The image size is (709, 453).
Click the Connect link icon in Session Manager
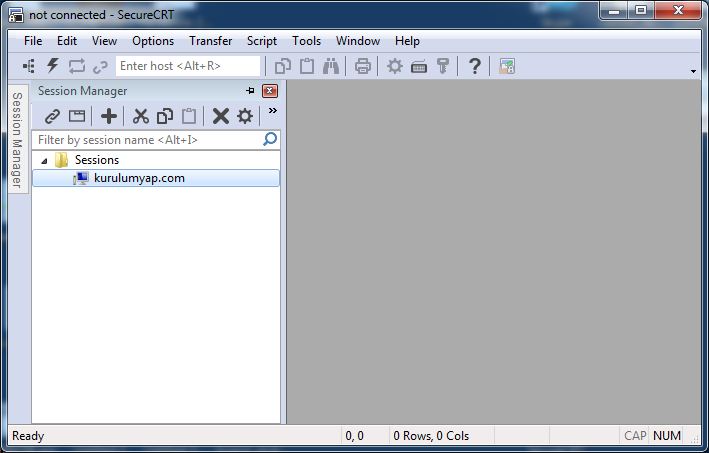tap(52, 117)
